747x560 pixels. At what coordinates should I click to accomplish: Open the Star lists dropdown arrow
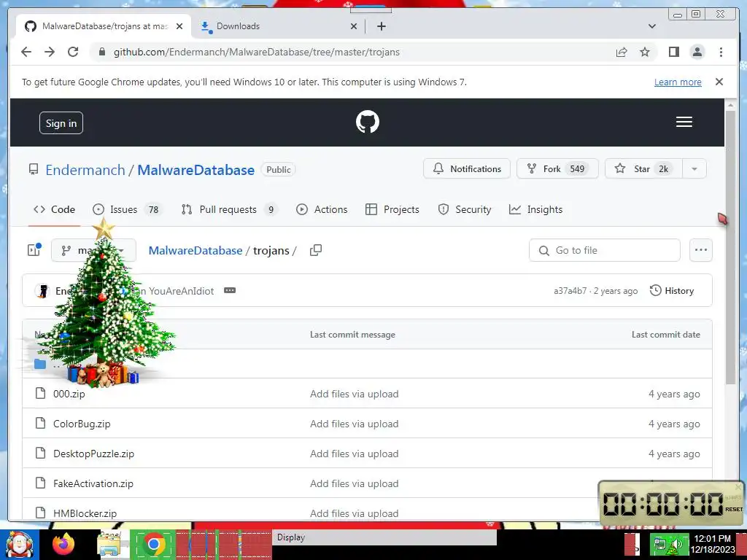click(694, 169)
